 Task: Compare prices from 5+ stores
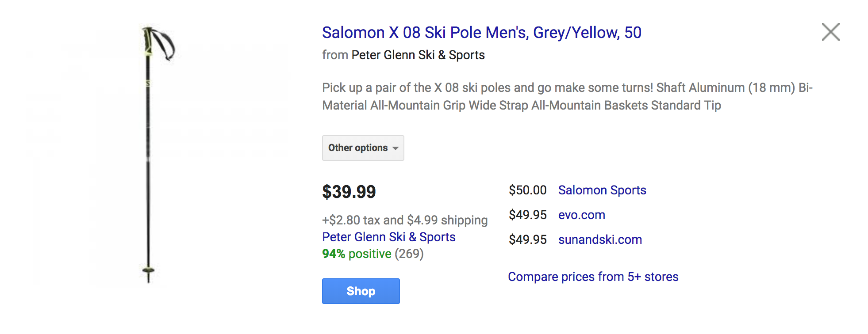(593, 277)
